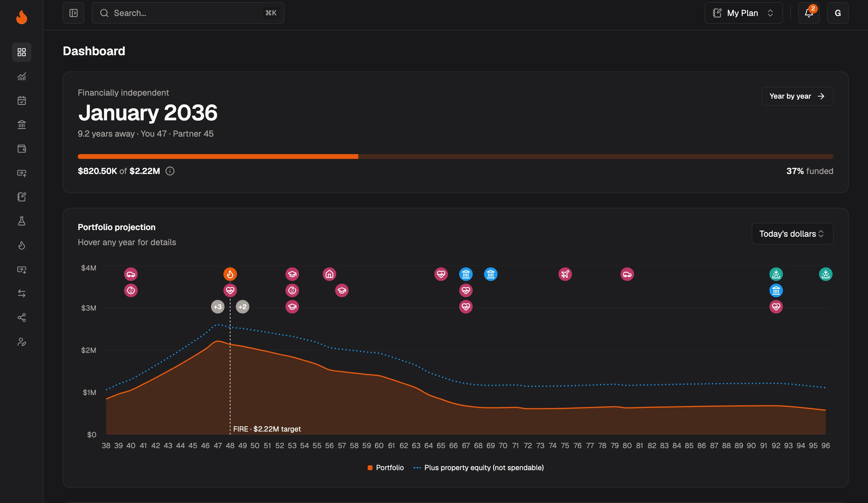Select the heart marker at age 92
This screenshot has width=868, height=503.
click(x=776, y=307)
